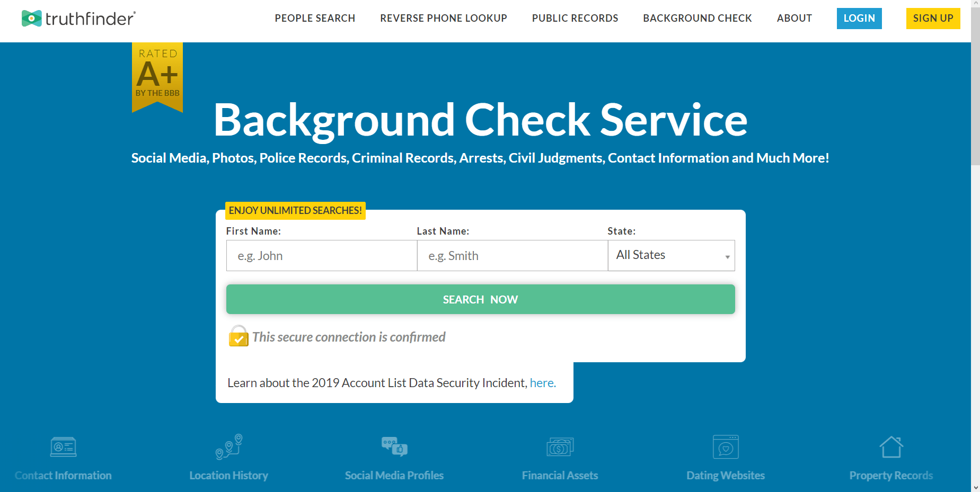The width and height of the screenshot is (980, 492).
Task: Open the All States dropdown
Action: coord(672,255)
